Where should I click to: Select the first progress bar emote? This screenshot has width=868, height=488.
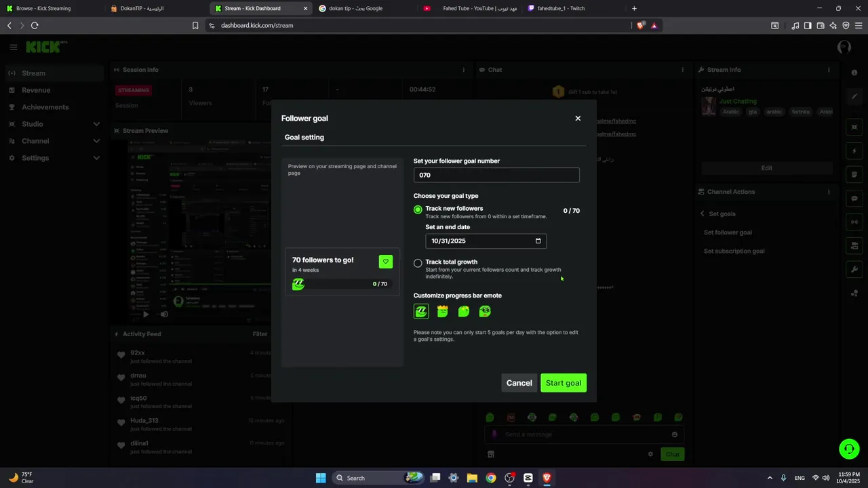pyautogui.click(x=421, y=311)
